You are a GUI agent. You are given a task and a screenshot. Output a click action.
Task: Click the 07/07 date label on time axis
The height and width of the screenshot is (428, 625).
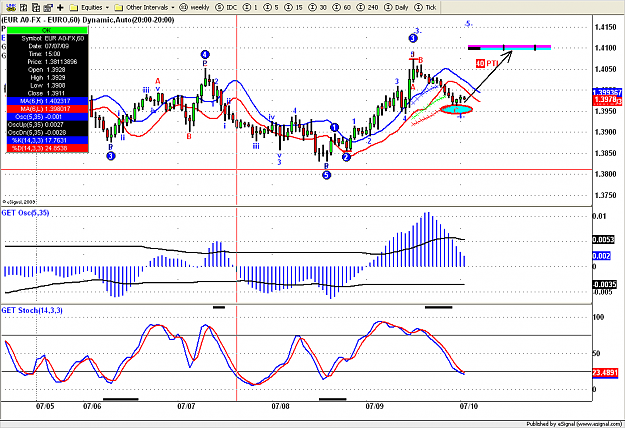pyautogui.click(x=186, y=406)
